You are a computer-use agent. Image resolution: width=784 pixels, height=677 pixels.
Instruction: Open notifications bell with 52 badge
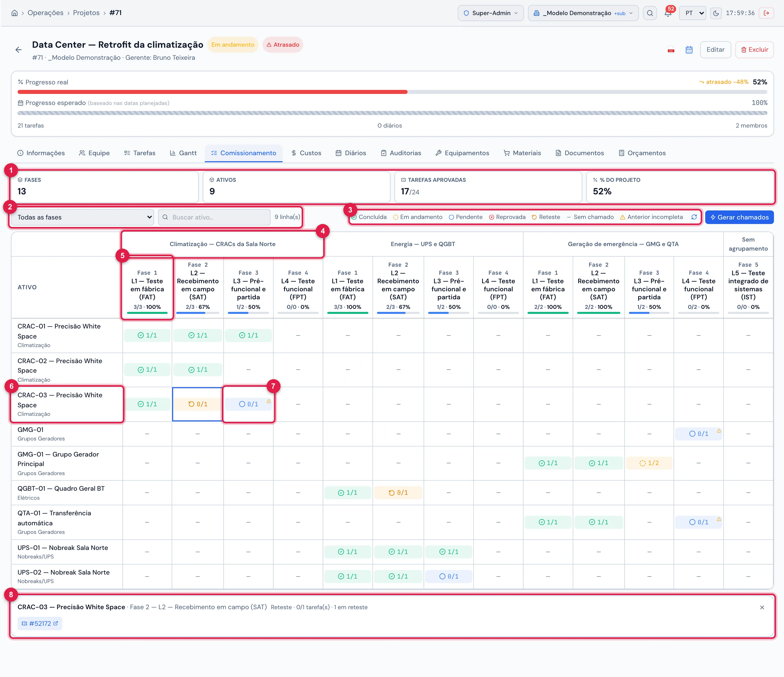tap(668, 13)
